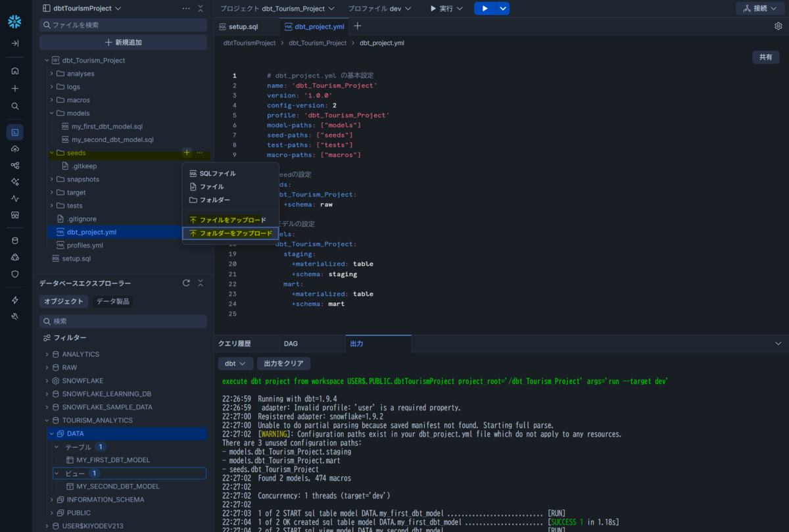Open the dbt output selector dropdown
The image size is (789, 532).
tap(235, 364)
